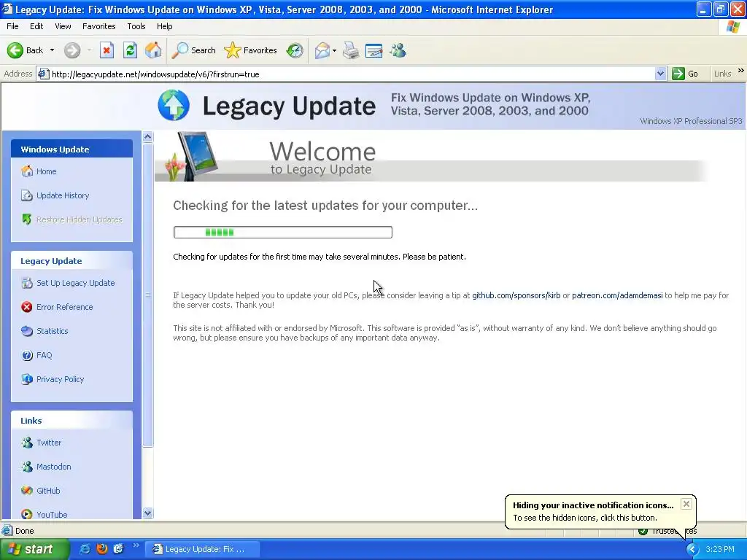
Task: Click the Home page toolbar icon
Action: (153, 50)
